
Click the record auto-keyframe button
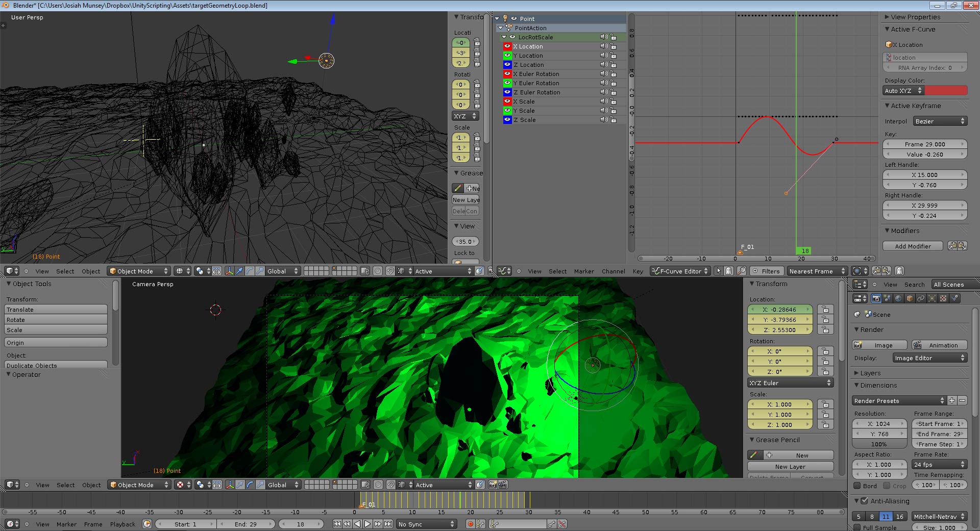[x=470, y=524]
